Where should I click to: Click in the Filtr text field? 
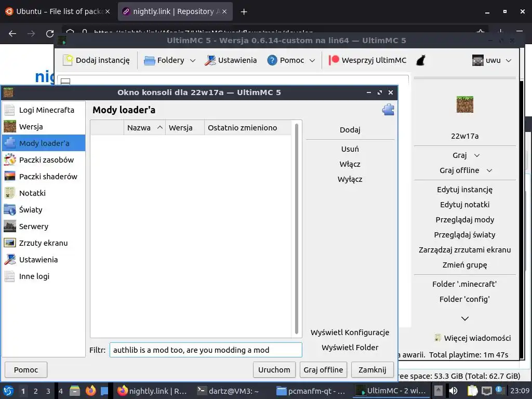click(206, 350)
